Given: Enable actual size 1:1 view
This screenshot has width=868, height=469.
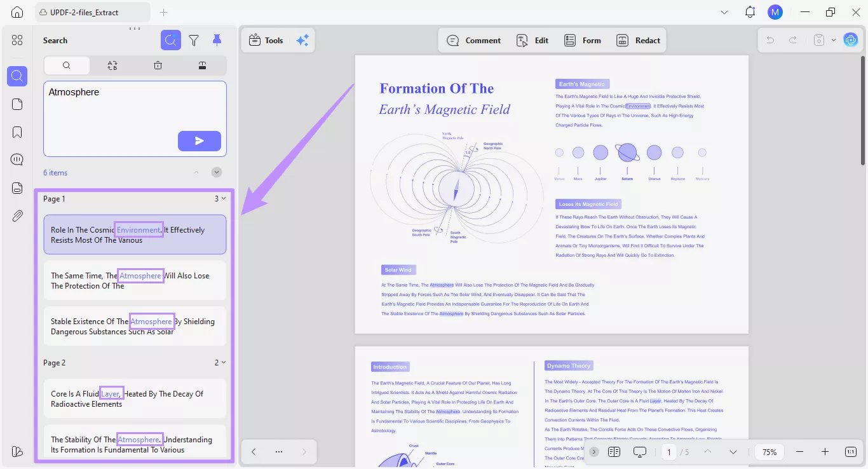Looking at the screenshot, I should 850,452.
